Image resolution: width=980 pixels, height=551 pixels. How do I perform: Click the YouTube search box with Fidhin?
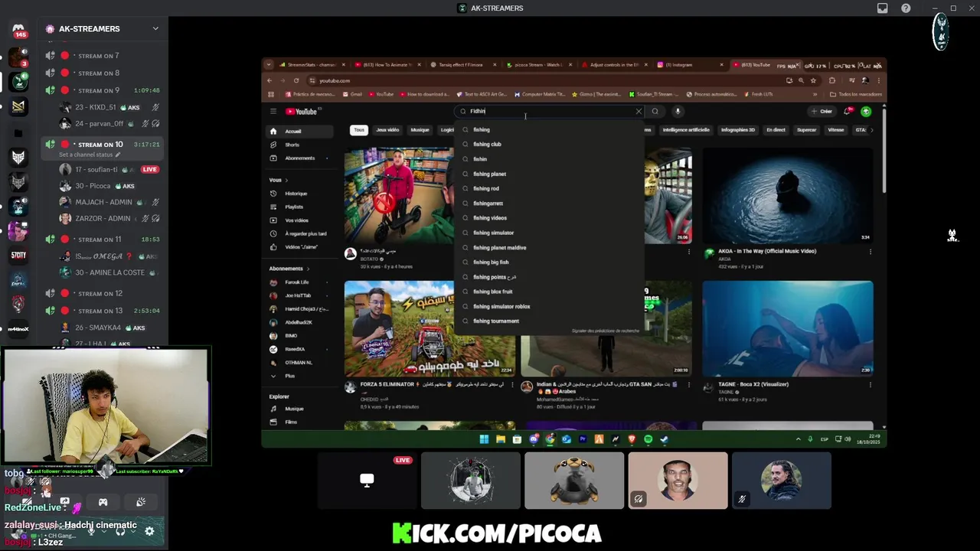tap(550, 112)
